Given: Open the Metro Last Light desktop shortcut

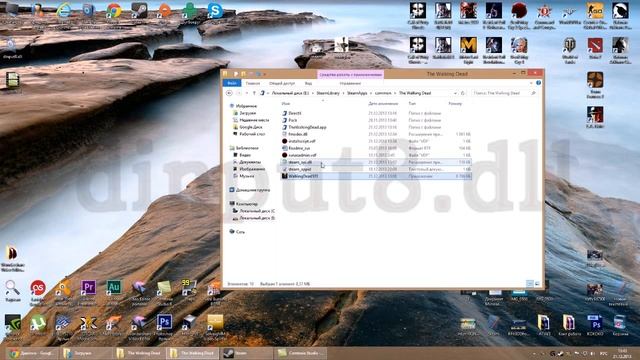Looking at the screenshot, I should coord(468,50).
